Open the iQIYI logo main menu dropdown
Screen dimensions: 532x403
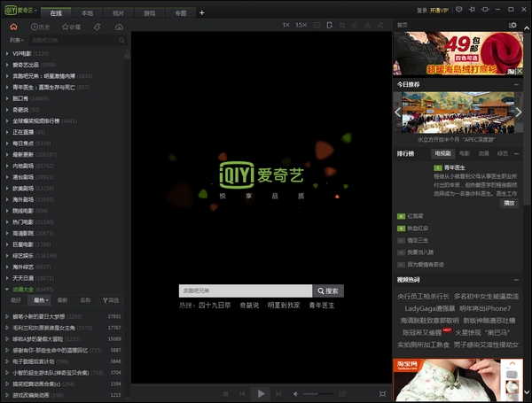tap(20, 10)
